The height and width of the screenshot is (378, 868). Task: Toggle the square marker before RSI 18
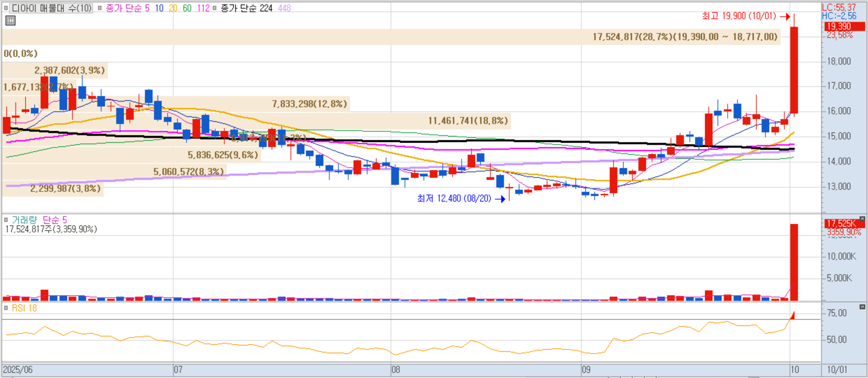coord(6,308)
